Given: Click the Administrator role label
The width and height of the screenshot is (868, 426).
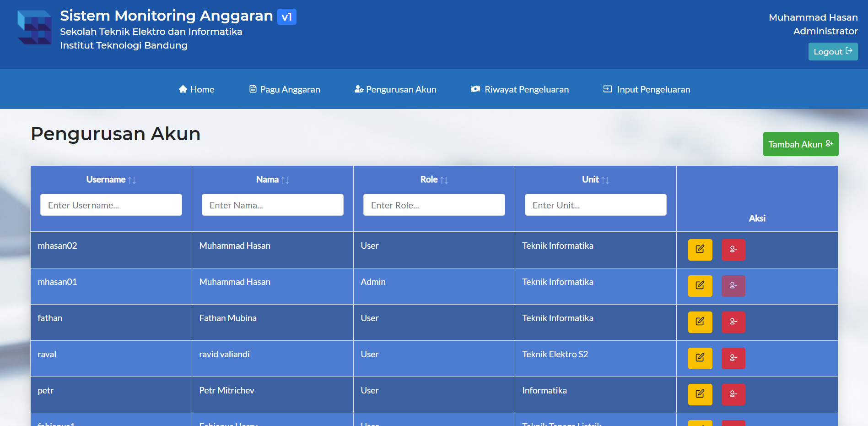Looking at the screenshot, I should pos(825,31).
